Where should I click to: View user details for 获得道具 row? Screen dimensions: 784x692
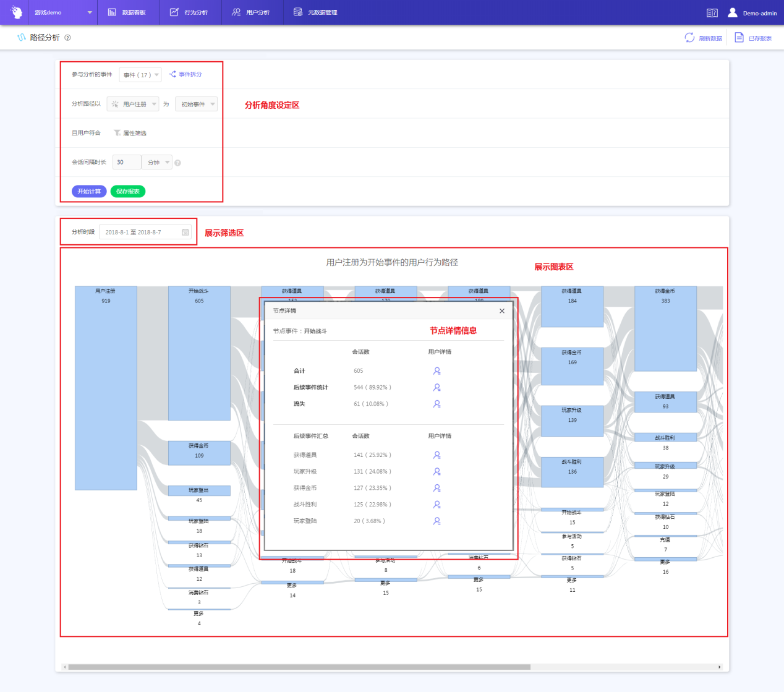[x=437, y=455]
